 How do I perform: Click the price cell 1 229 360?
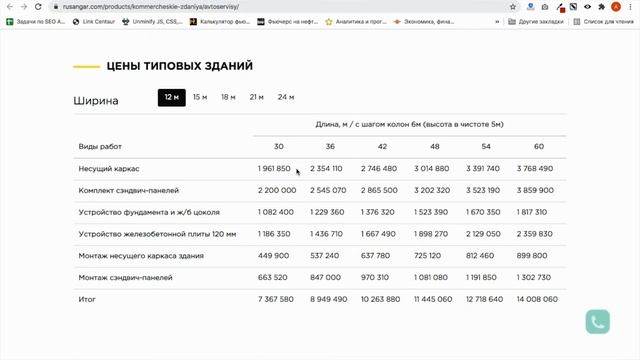click(x=327, y=212)
